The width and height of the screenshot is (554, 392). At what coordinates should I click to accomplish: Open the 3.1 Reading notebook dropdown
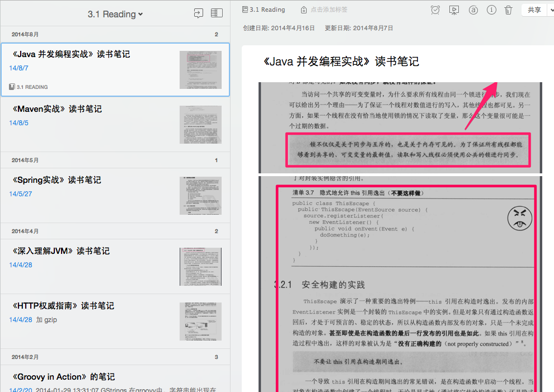[115, 14]
